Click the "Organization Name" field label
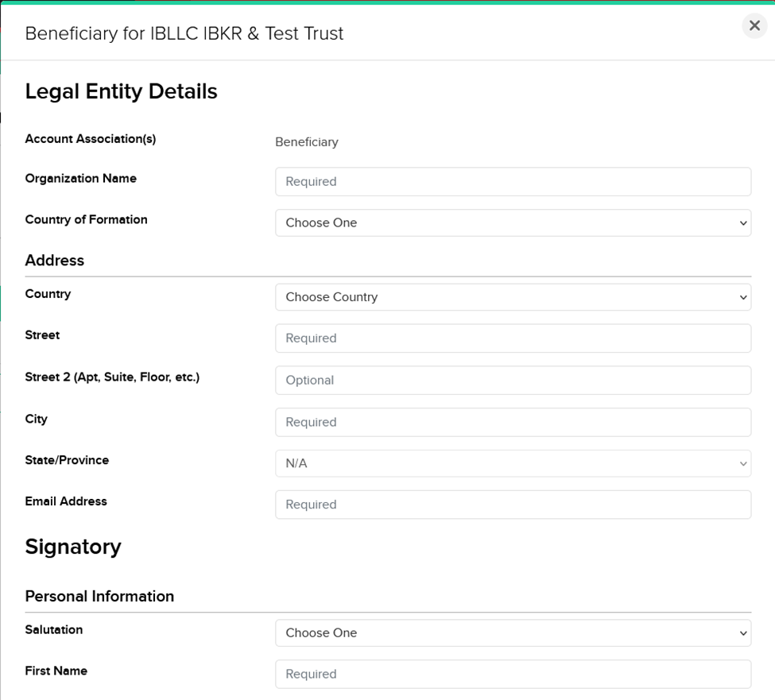 [x=80, y=179]
